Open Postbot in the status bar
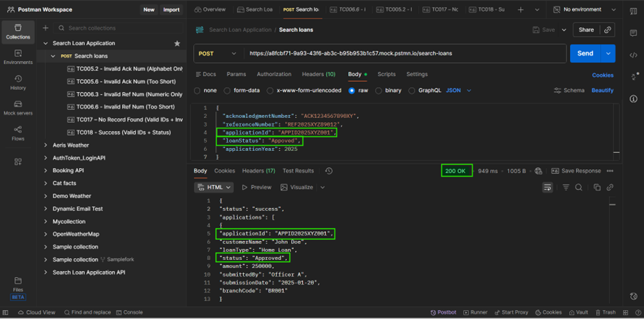The image size is (644, 319). (x=443, y=312)
